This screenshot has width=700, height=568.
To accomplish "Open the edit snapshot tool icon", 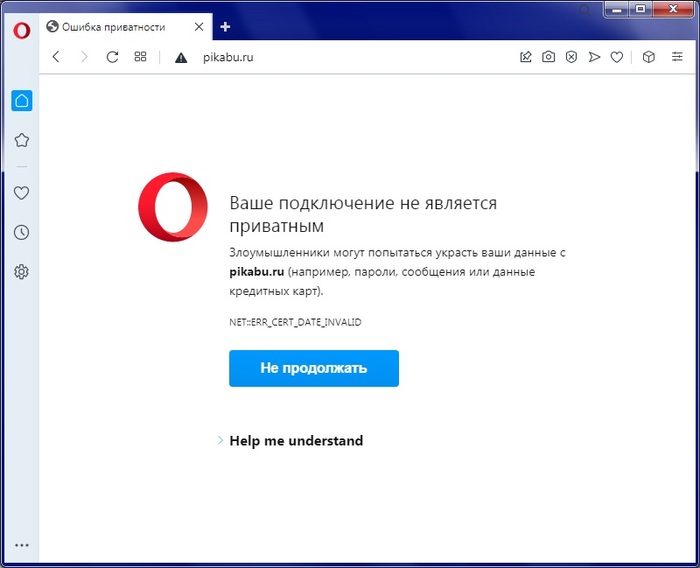I will click(x=526, y=57).
